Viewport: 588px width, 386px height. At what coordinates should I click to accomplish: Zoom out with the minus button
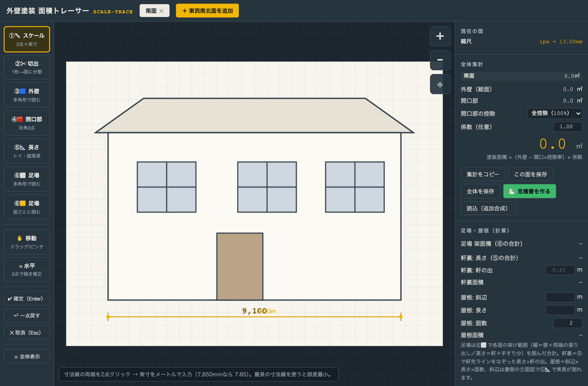(x=440, y=60)
